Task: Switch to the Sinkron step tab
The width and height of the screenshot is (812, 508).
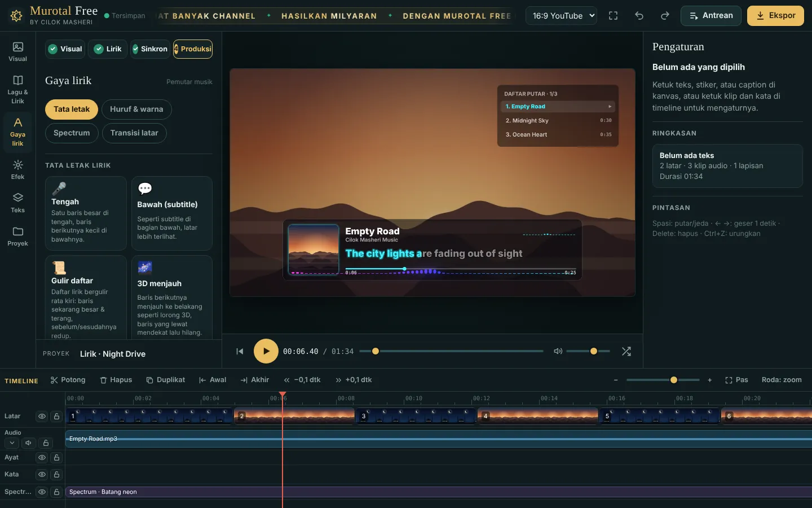Action: tap(151, 49)
